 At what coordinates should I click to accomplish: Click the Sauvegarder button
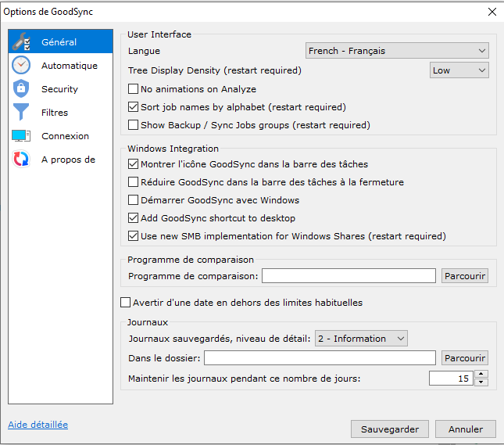pyautogui.click(x=390, y=429)
